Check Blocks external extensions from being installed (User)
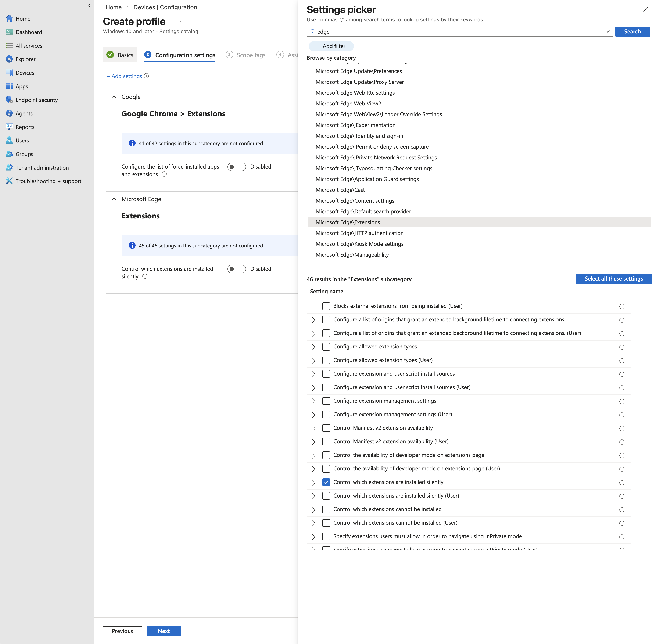Screen dimensions: 660x644 [326, 306]
